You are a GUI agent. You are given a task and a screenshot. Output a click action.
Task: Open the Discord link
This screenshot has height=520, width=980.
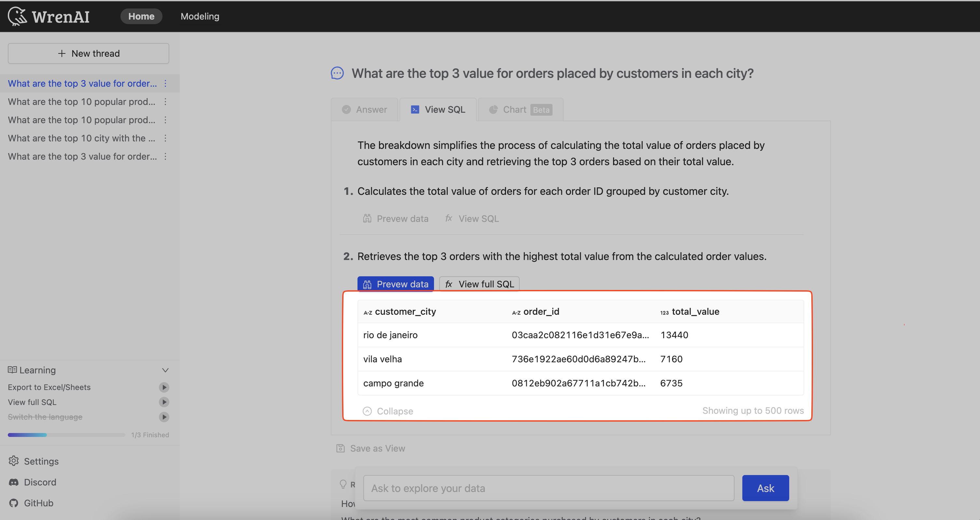click(32, 482)
